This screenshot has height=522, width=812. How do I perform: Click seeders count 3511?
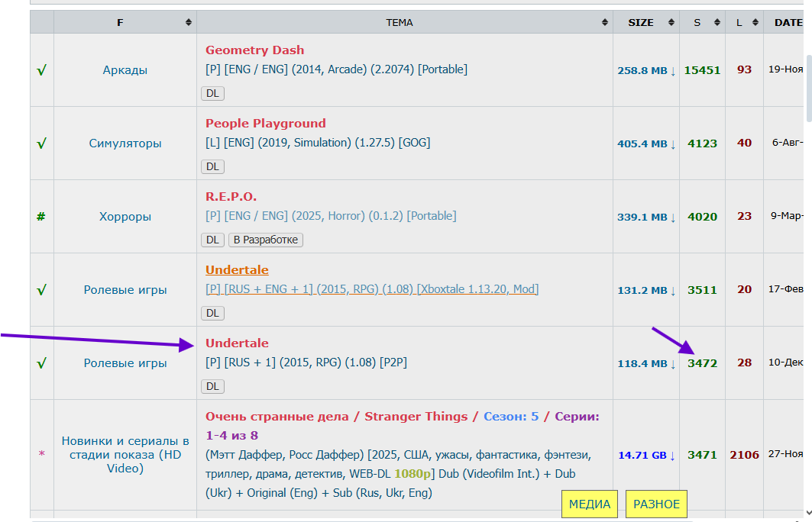pyautogui.click(x=702, y=290)
